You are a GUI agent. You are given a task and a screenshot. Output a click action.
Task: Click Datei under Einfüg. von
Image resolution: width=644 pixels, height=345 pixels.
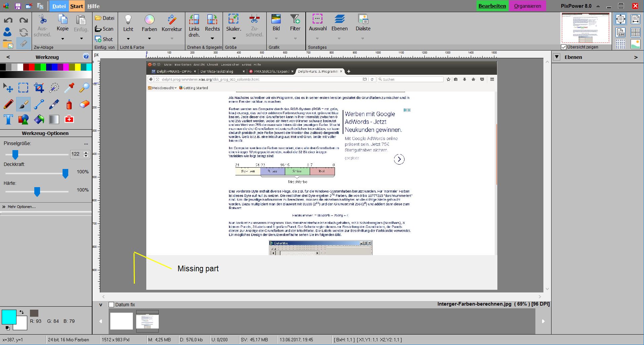(x=105, y=18)
